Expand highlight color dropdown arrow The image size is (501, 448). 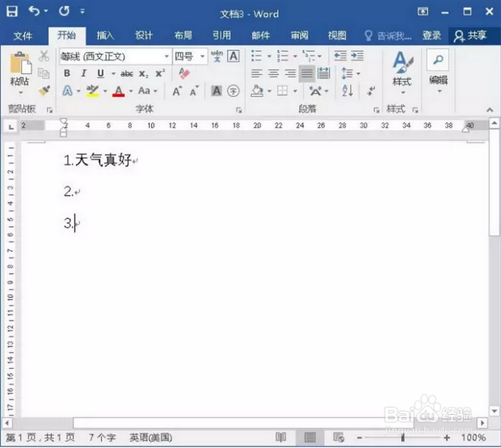click(x=105, y=91)
